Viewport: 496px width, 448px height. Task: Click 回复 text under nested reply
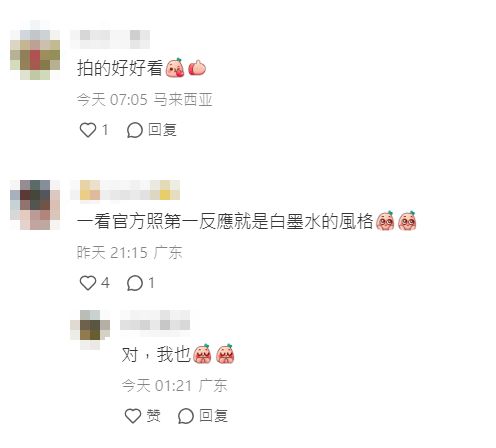213,416
